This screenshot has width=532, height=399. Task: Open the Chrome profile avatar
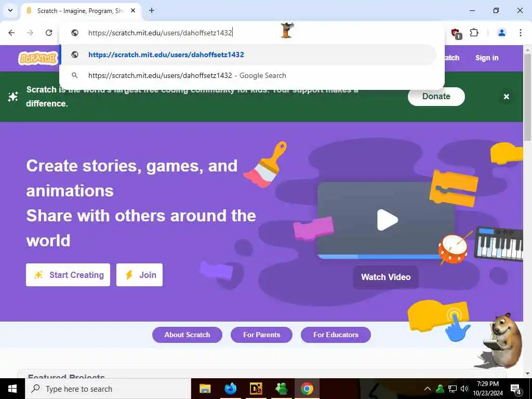tap(502, 33)
